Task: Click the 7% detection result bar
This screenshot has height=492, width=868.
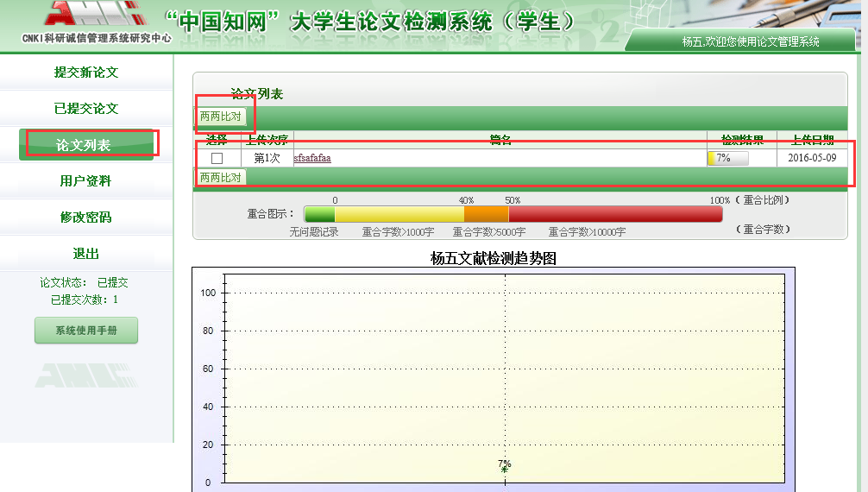Action: (728, 158)
